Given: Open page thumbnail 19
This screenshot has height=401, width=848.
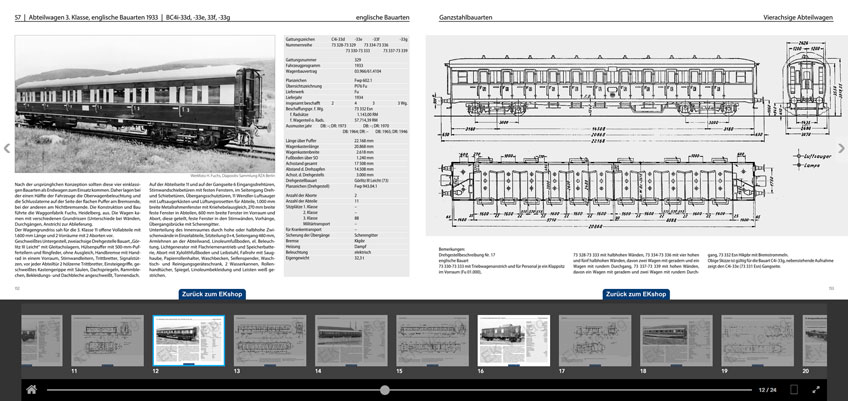Looking at the screenshot, I should (757, 341).
